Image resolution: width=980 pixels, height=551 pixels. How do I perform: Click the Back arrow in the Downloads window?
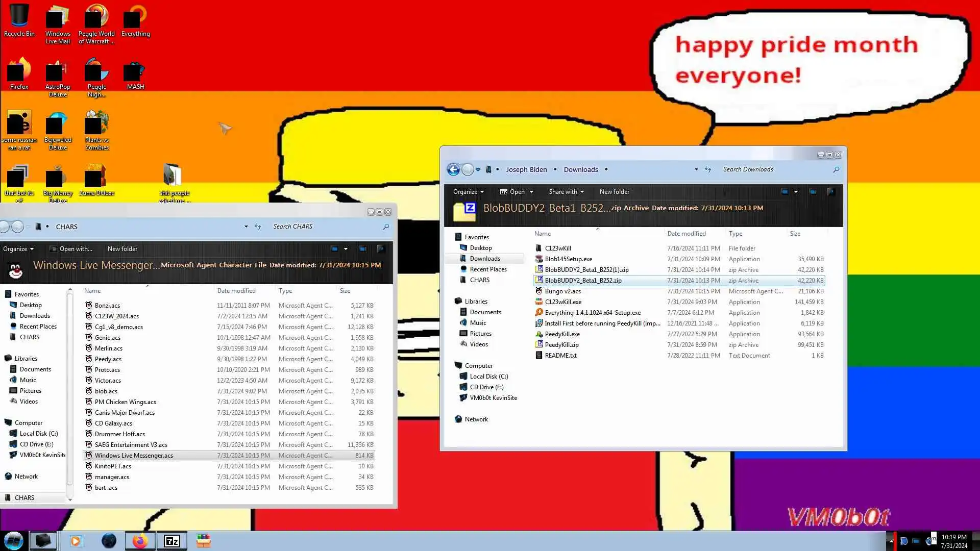(x=453, y=169)
